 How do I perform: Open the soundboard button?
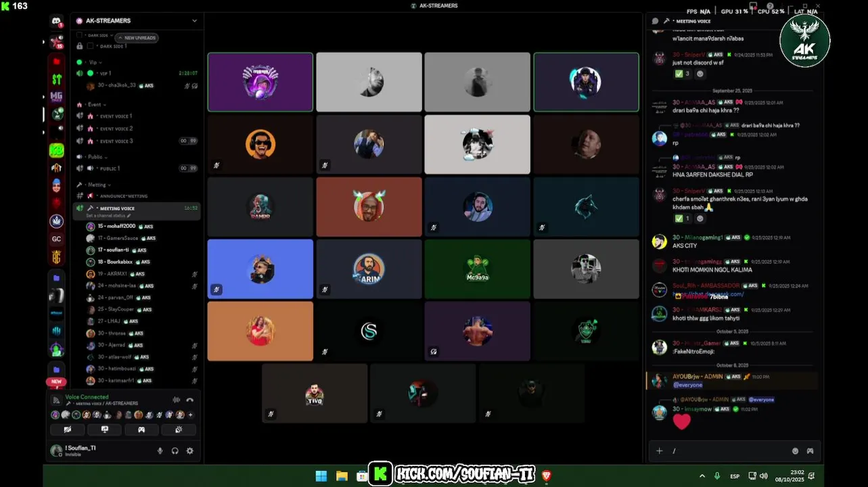[x=179, y=430]
